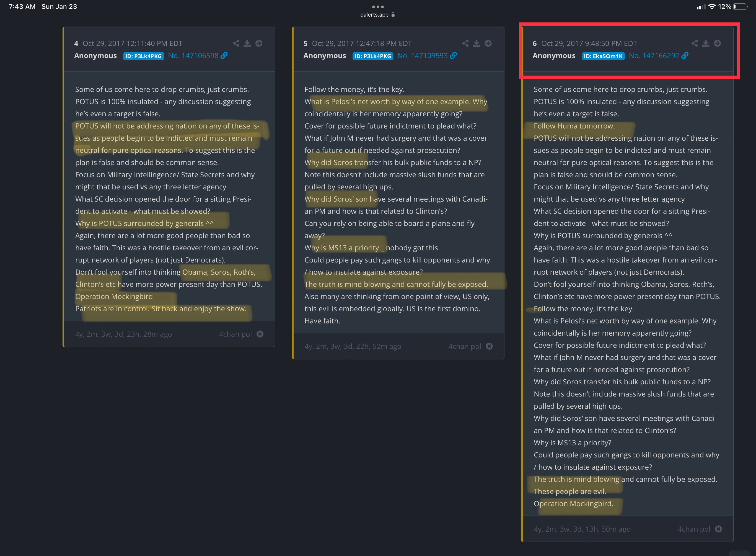Click the circled X beside 4chan pol in post 4
This screenshot has height=556, width=756.
click(260, 334)
